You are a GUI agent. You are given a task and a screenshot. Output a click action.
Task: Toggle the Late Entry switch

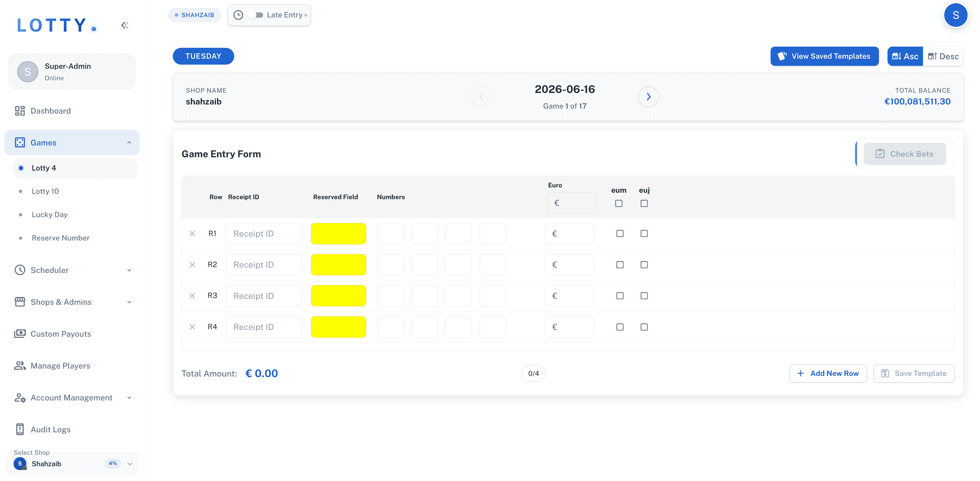click(x=256, y=15)
